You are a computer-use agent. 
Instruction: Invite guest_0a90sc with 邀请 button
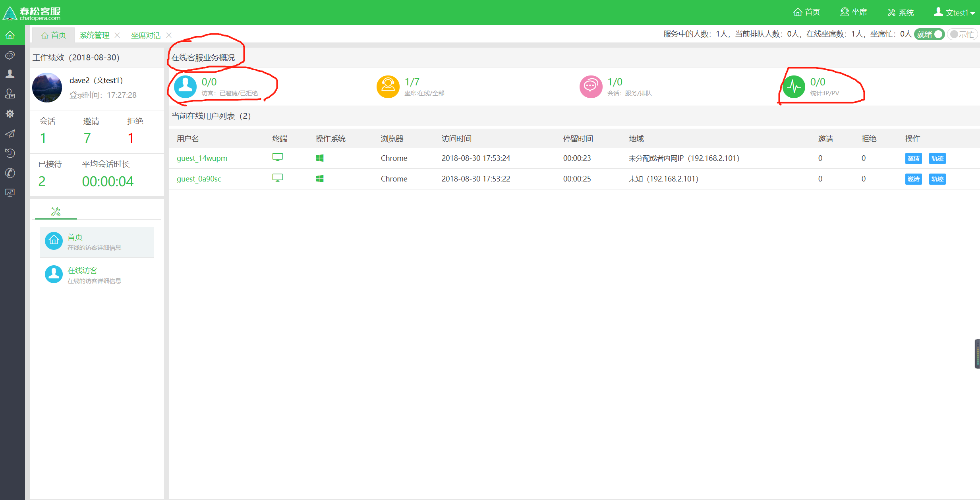pyautogui.click(x=913, y=179)
